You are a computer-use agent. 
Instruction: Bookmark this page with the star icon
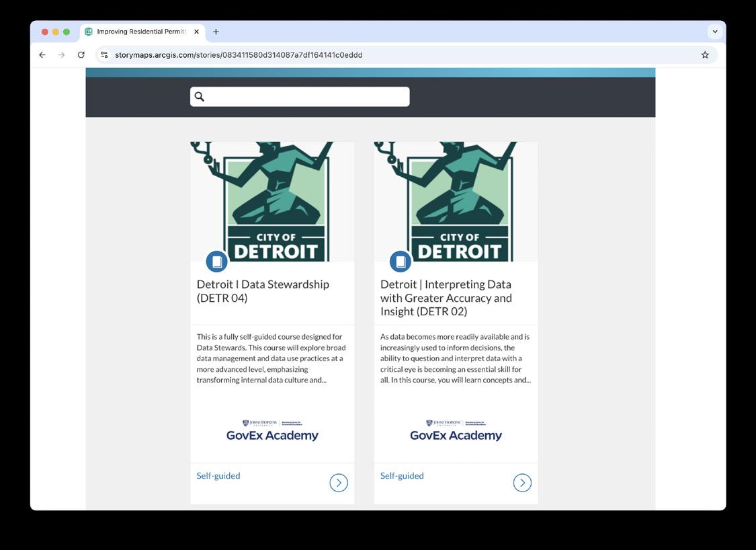pyautogui.click(x=705, y=55)
